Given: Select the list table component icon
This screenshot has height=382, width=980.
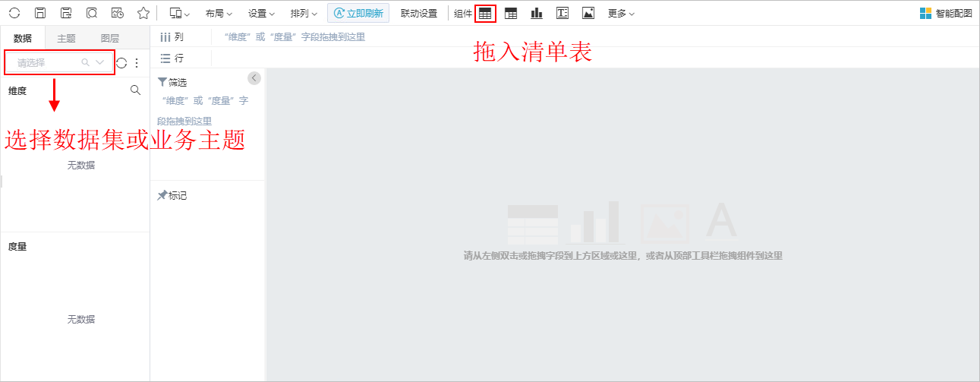Looking at the screenshot, I should [x=485, y=13].
